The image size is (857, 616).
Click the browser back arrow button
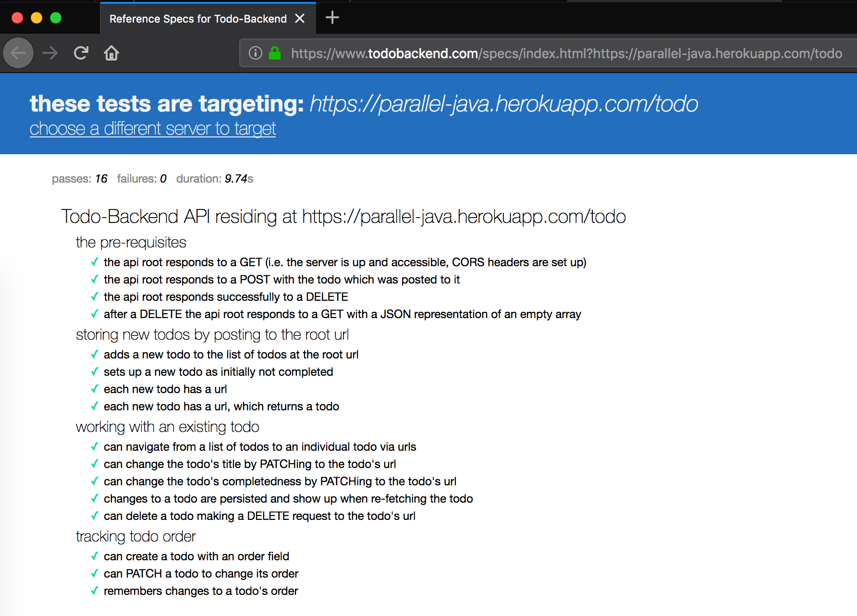[x=18, y=53]
